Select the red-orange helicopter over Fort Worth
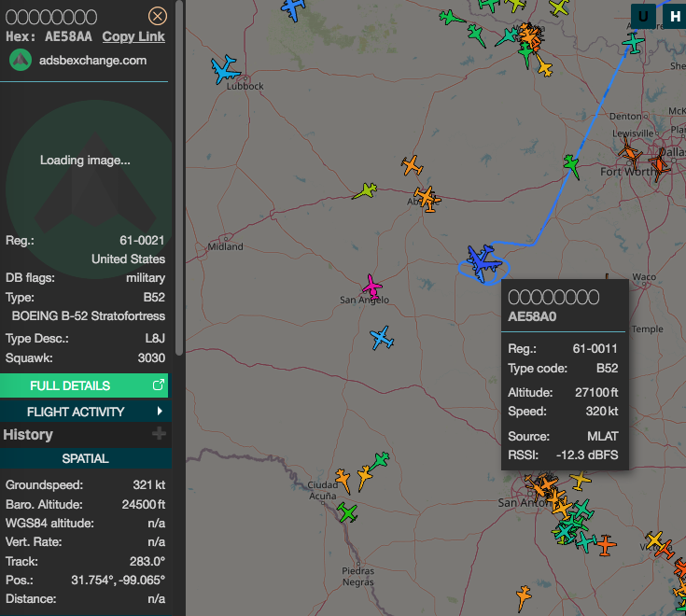Image resolution: width=686 pixels, height=616 pixels. pyautogui.click(x=659, y=163)
